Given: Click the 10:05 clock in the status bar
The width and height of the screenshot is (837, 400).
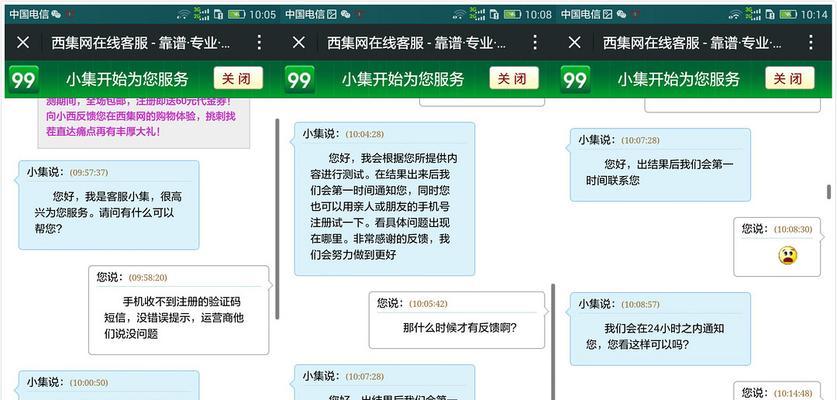Looking at the screenshot, I should pos(263,14).
